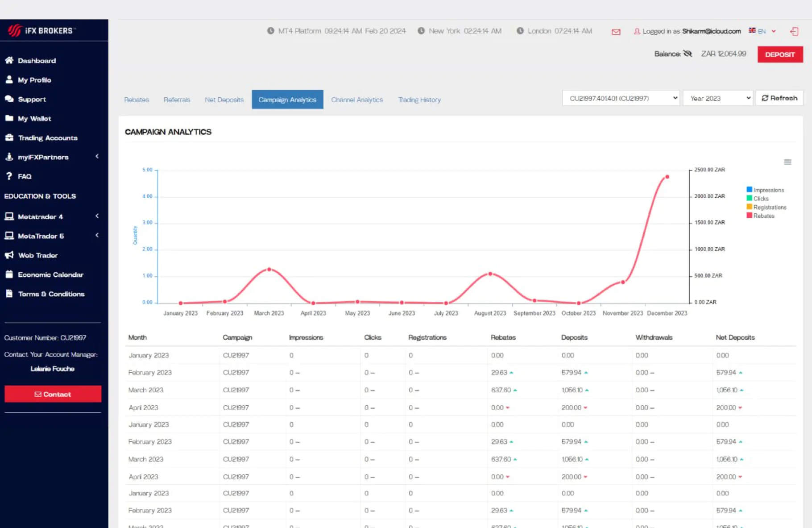
Task: Switch to the Channel Analytics tab
Action: click(x=357, y=100)
